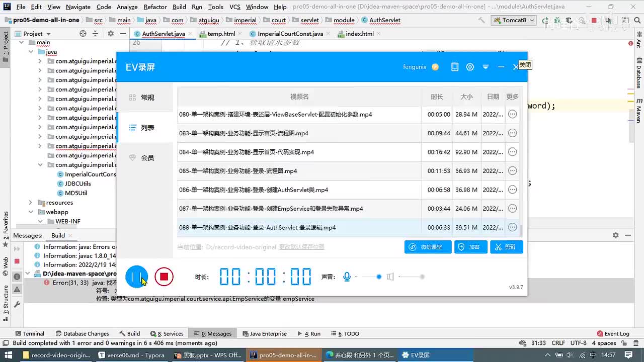644x362 pixels.
Task: Click the system speaker icon in EV recorder
Action: (390, 277)
